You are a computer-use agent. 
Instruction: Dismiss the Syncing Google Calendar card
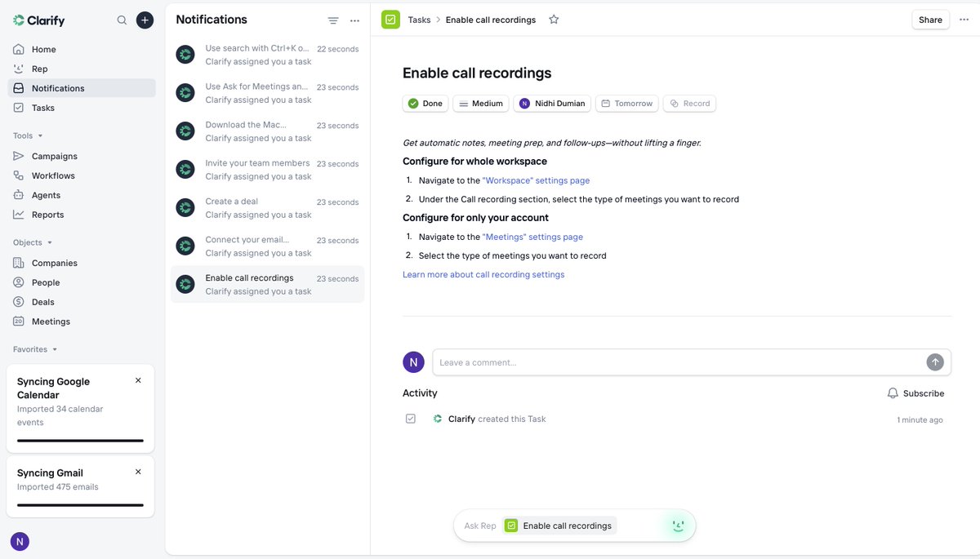coord(138,380)
